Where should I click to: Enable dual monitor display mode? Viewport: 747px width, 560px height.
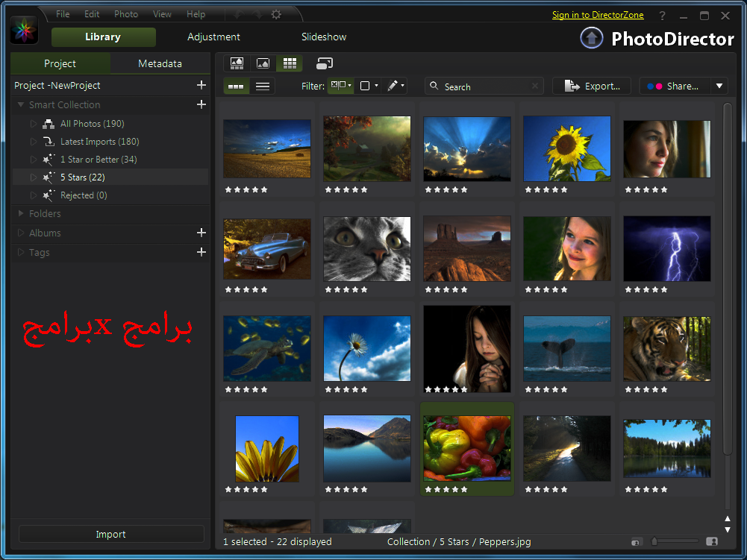[x=324, y=63]
